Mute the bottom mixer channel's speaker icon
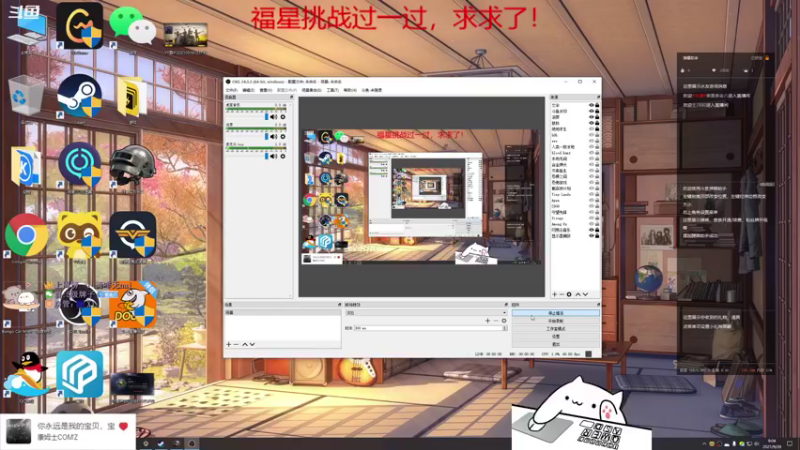 (x=274, y=156)
